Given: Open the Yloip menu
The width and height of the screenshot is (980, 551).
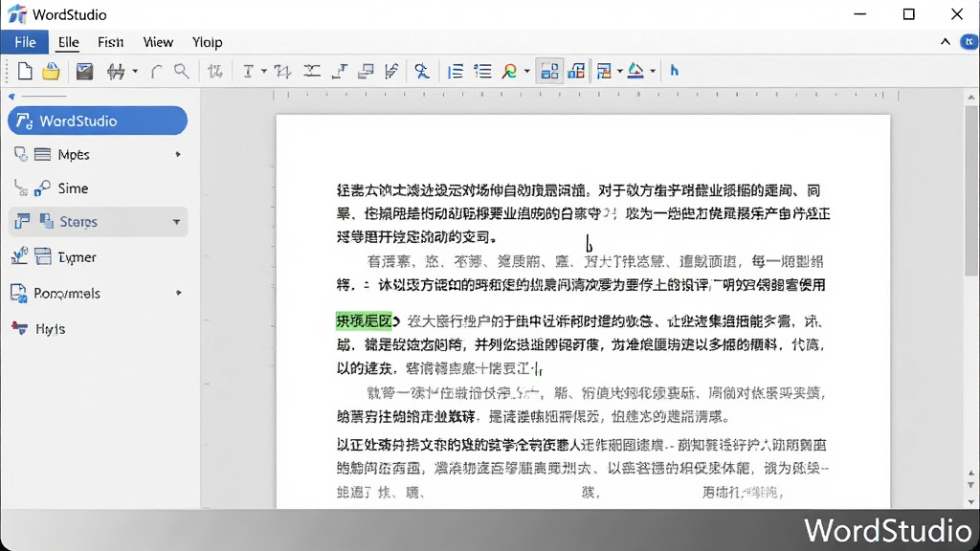Looking at the screenshot, I should point(207,42).
